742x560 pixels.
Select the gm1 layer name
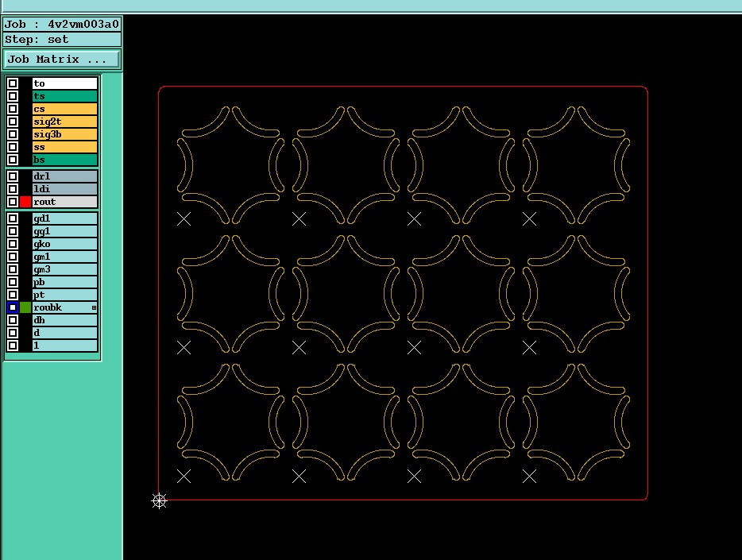65,257
